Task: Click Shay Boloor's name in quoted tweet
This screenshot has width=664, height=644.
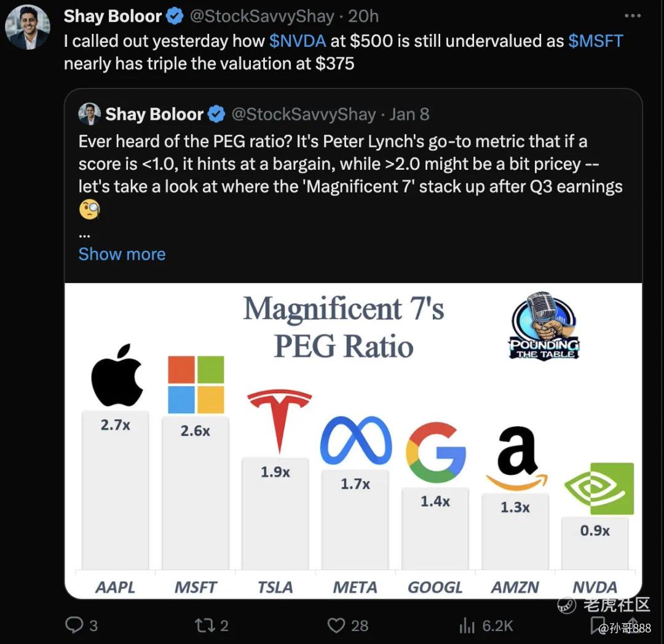Action: [x=154, y=114]
